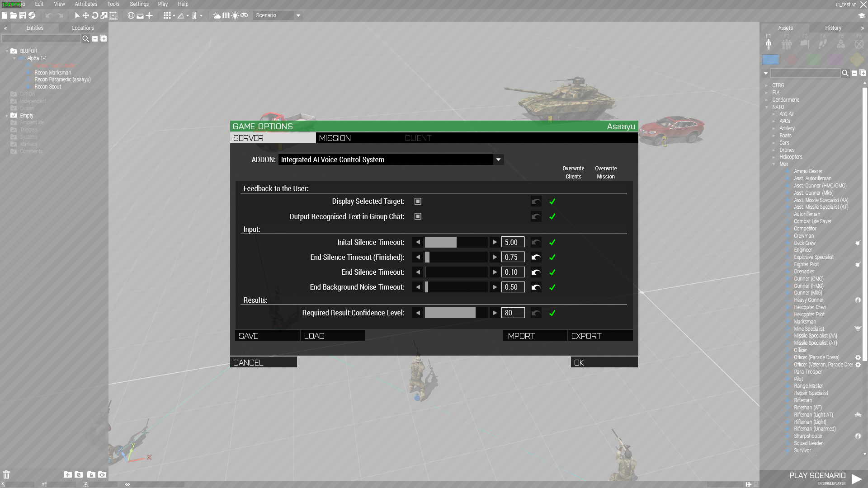Toggle Overwrite Clients for Required Result Confidence Level
The height and width of the screenshot is (488, 868).
coord(552,313)
